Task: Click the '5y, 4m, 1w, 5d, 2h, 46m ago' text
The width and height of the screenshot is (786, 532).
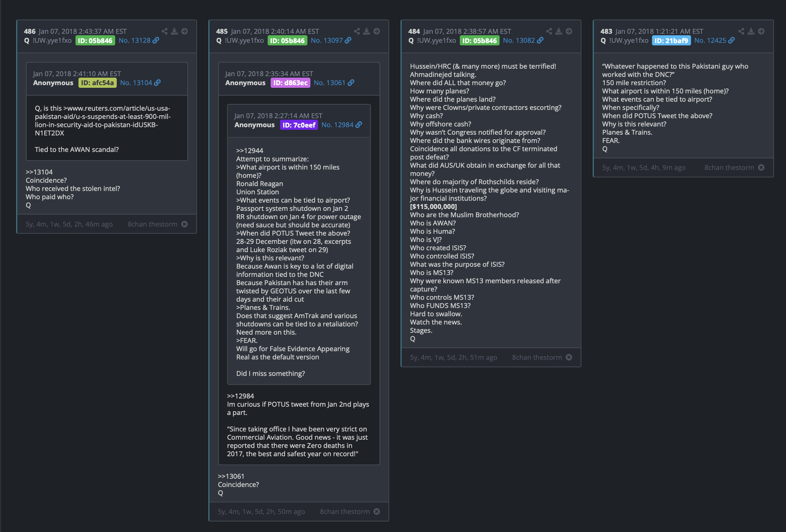Action: [x=69, y=224]
